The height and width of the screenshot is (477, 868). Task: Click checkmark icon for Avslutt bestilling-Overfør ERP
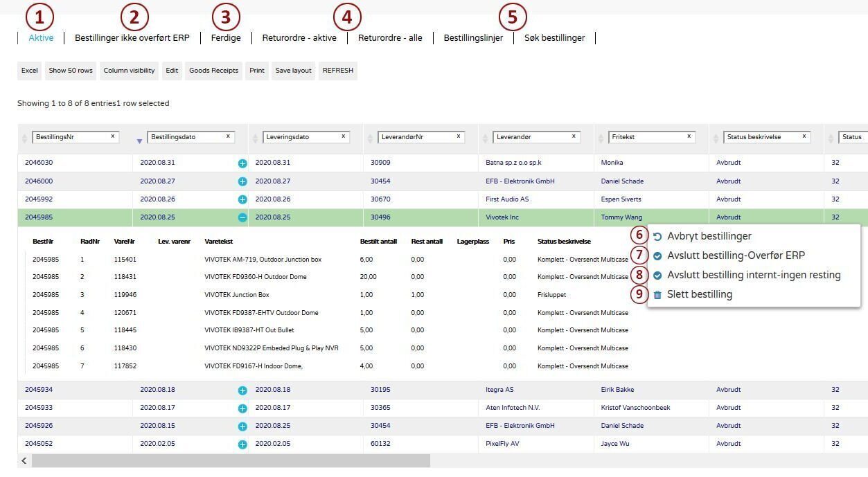pos(657,256)
